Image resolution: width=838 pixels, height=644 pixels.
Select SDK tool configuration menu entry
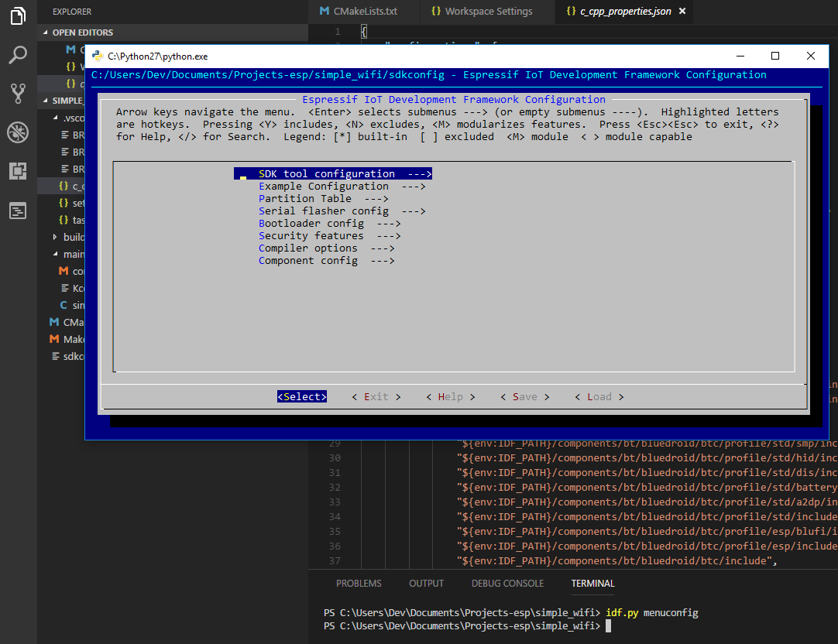[333, 173]
